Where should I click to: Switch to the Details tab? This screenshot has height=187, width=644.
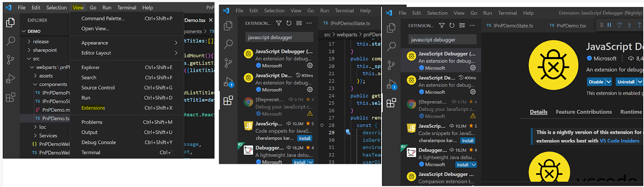coord(539,112)
